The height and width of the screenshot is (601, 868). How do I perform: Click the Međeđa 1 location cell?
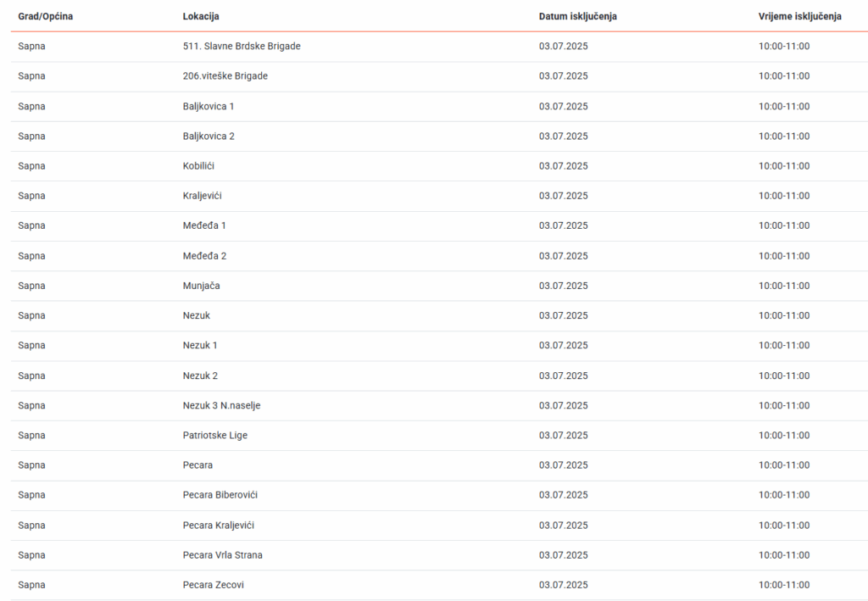click(x=204, y=225)
